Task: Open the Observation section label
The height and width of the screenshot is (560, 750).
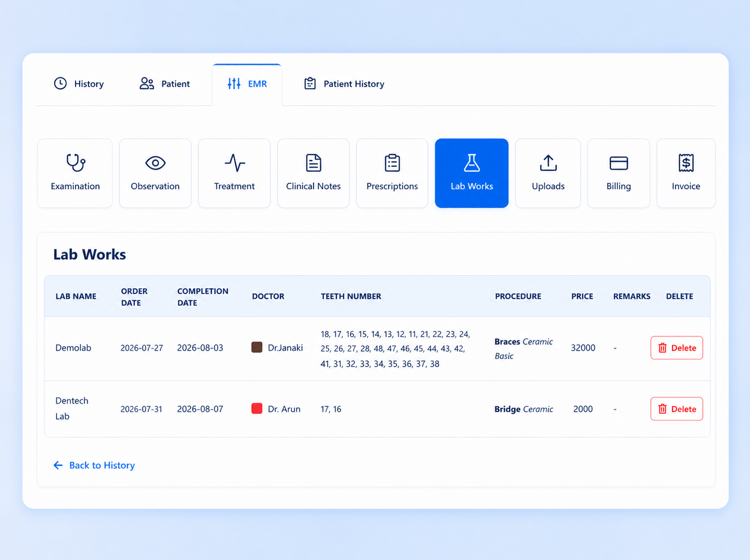Action: (x=155, y=186)
